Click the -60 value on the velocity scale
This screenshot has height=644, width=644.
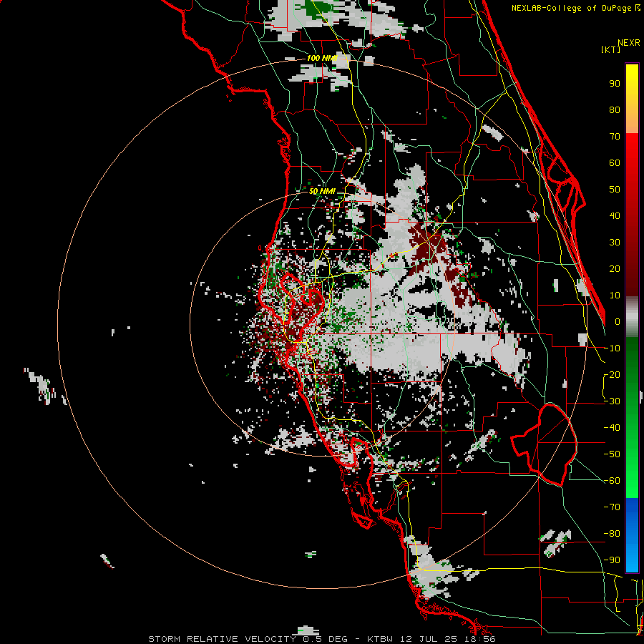pos(612,481)
